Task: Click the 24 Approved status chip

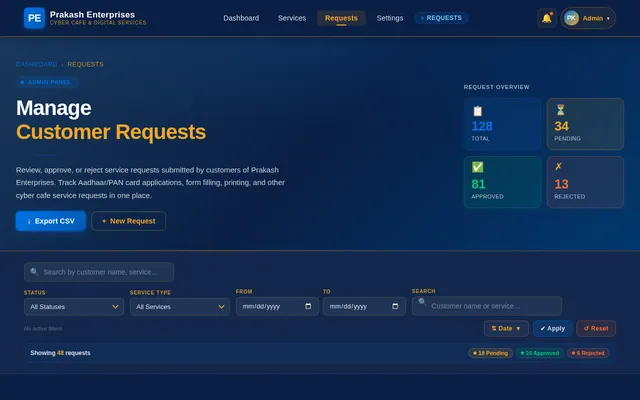Action: tap(540, 353)
